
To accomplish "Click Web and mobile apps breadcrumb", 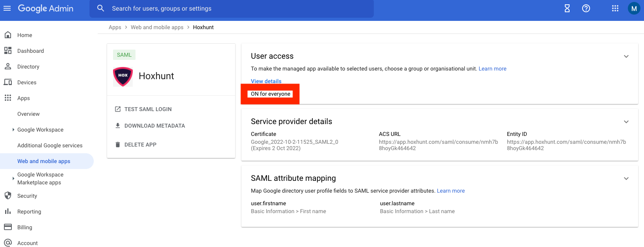I will point(157,27).
